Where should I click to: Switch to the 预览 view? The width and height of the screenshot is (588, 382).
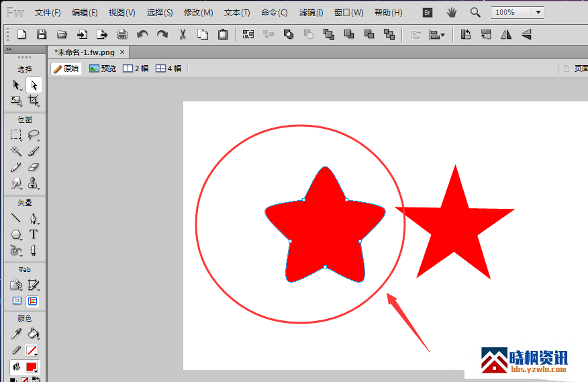click(x=103, y=68)
